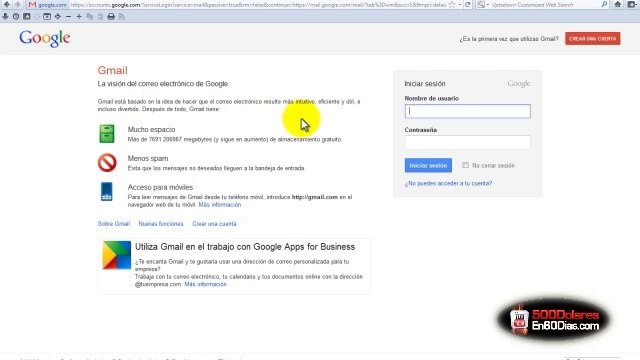The height and width of the screenshot is (360, 640).
Task: Open the Sobre Gmail link
Action: (x=113, y=224)
